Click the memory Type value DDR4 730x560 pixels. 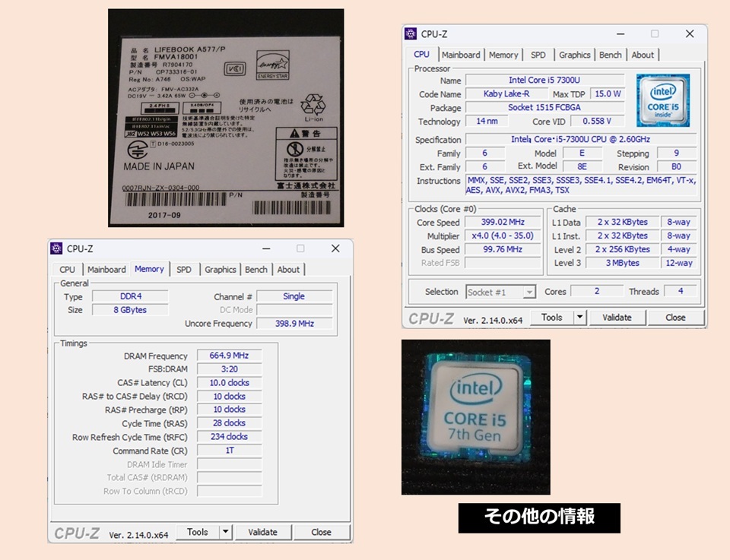coord(130,296)
